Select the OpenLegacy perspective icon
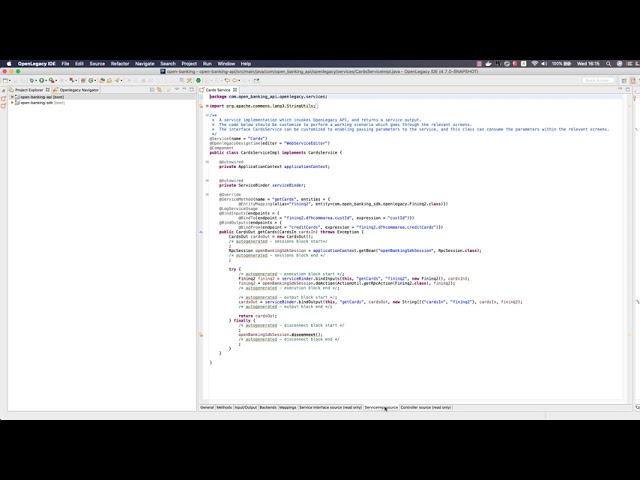 click(633, 80)
